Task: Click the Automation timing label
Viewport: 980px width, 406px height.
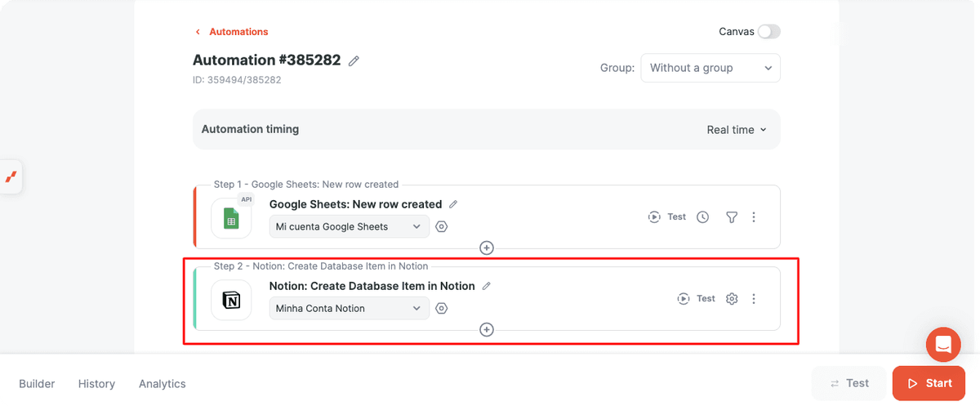Action: tap(250, 129)
